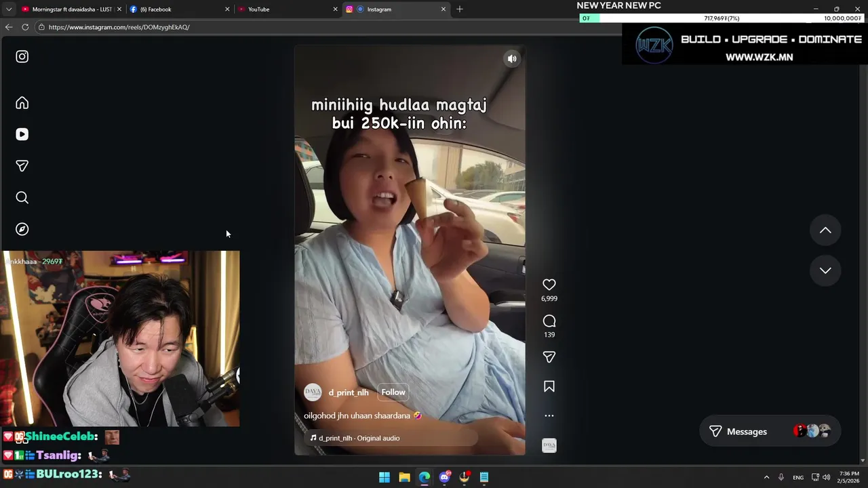
Task: Go back with browser back arrow
Action: pyautogui.click(x=9, y=27)
